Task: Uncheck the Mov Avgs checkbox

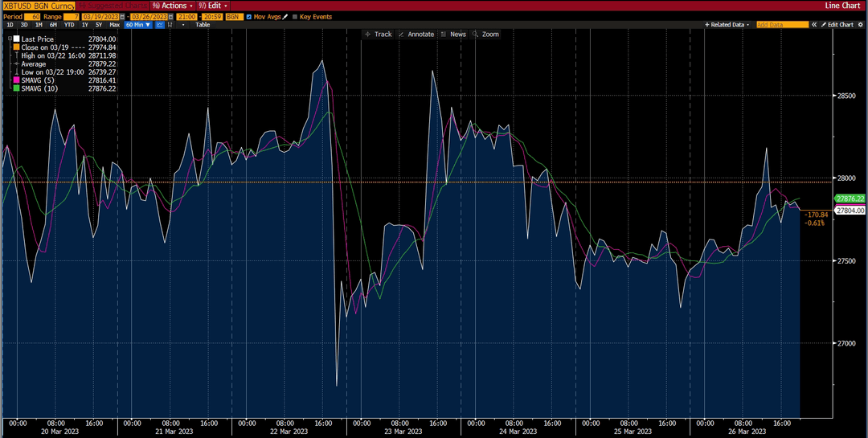Action: pos(248,17)
